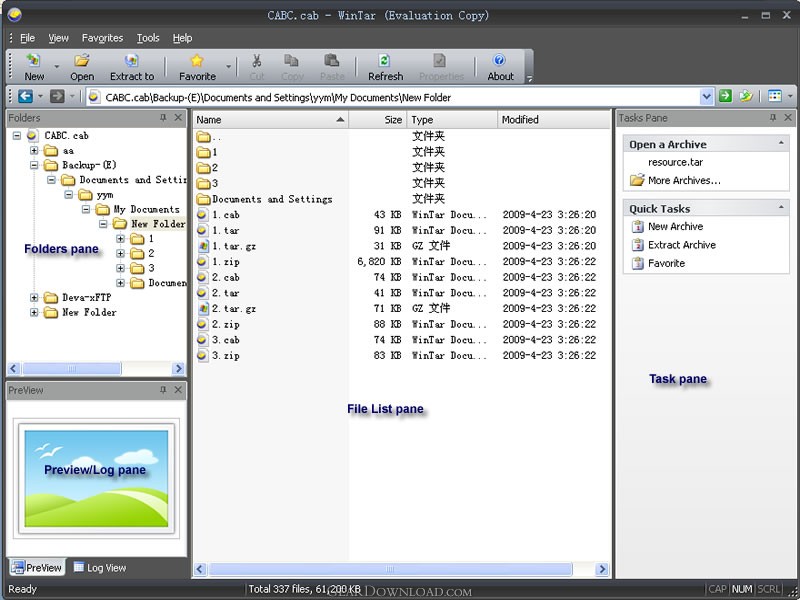
Task: Open the Back history dropdown arrow
Action: tap(40, 96)
